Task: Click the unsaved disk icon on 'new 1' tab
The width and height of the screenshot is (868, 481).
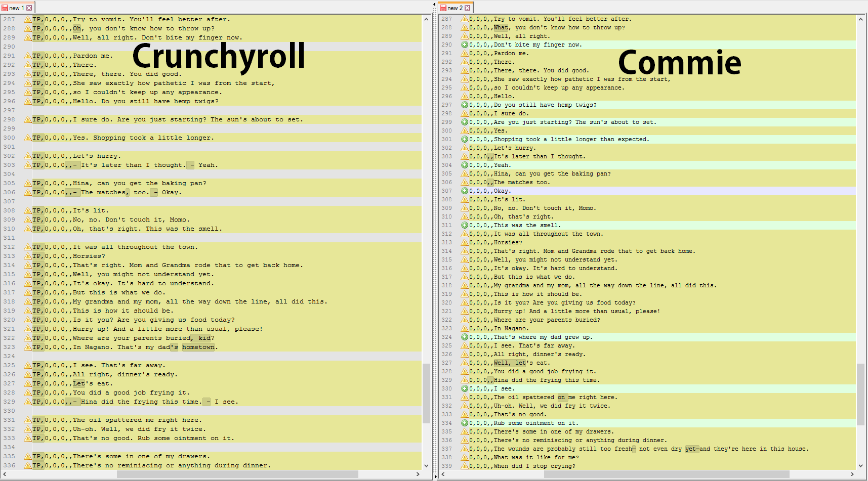Action: 5,8
